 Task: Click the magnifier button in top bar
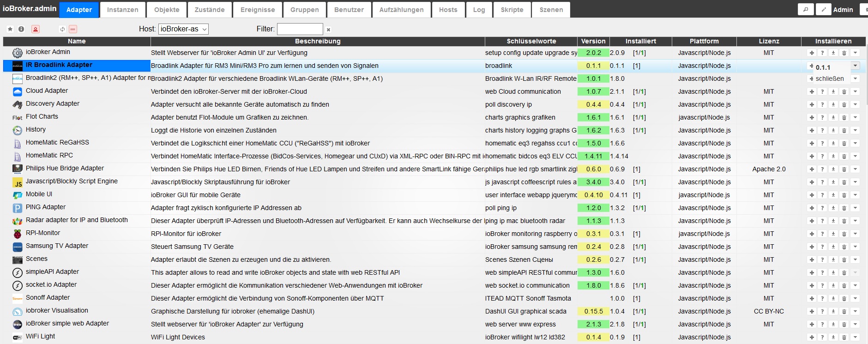tap(806, 9)
